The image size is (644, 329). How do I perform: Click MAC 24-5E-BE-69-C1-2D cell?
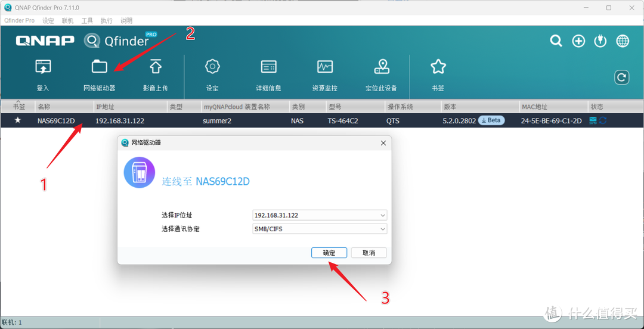pyautogui.click(x=551, y=121)
